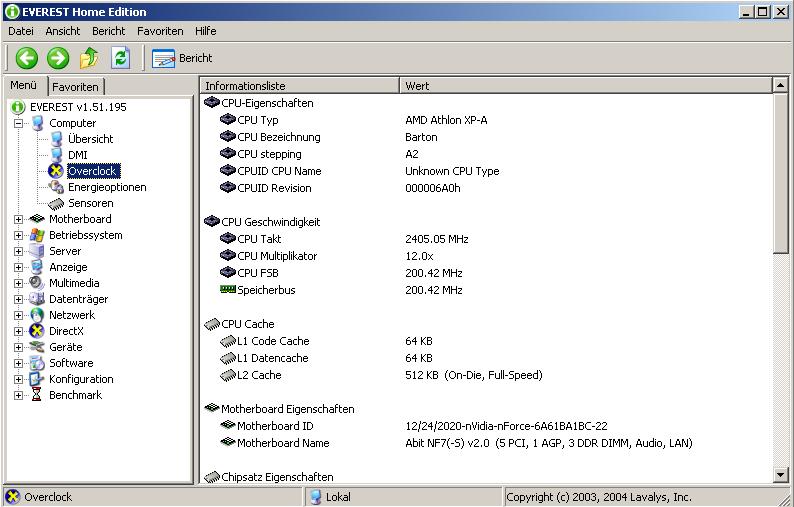
Task: Expand the Netzwerk tree node
Action: pyautogui.click(x=18, y=315)
